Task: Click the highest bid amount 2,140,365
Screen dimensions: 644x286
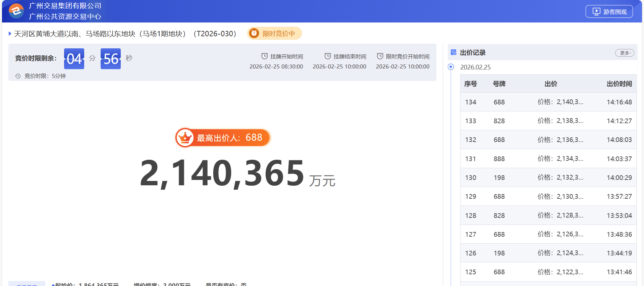Action: pyautogui.click(x=222, y=173)
